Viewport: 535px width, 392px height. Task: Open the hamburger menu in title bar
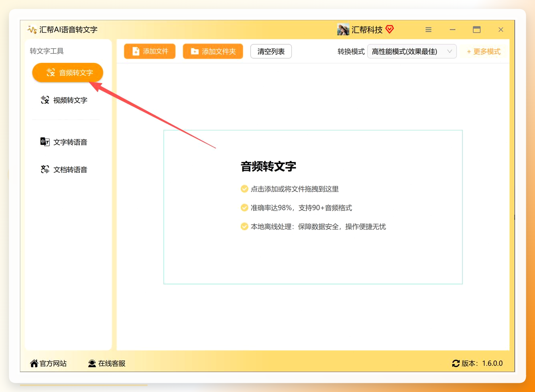[429, 29]
